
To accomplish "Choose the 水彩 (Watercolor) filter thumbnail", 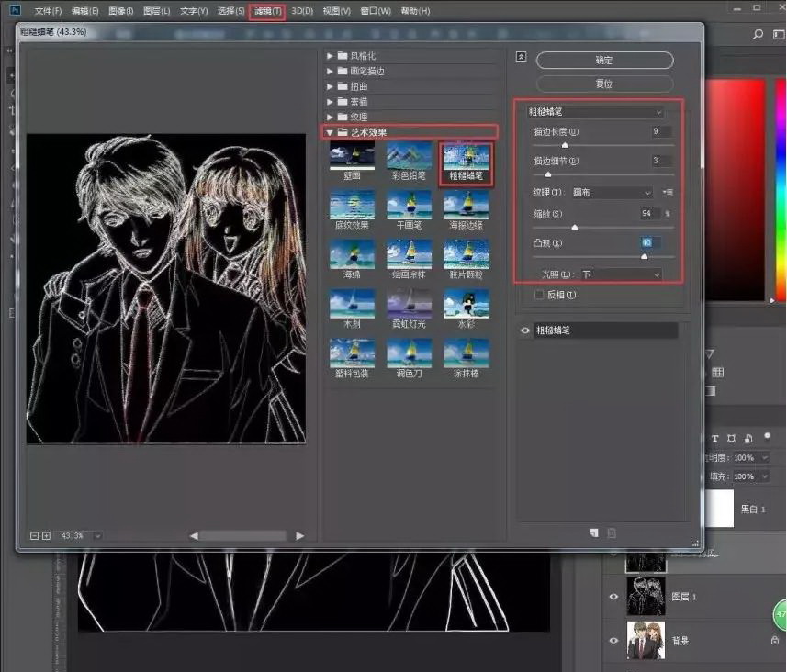I will (467, 303).
